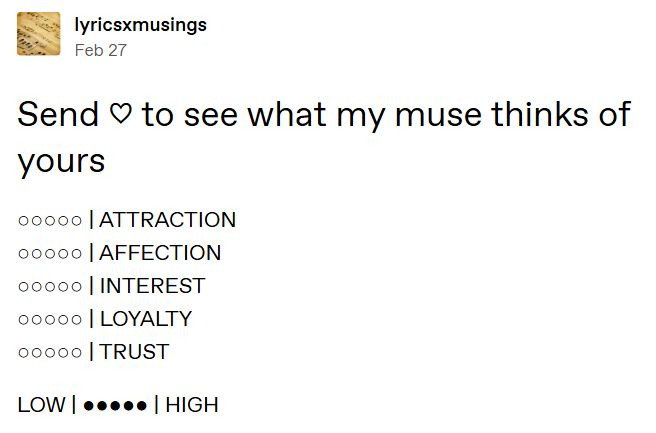Click the middle circle in TRUST row
The image size is (656, 433).
50,353
